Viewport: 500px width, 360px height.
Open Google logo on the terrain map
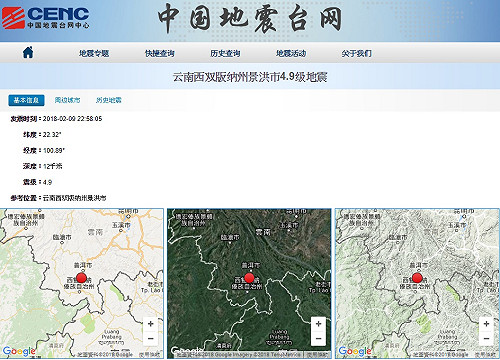355,351
